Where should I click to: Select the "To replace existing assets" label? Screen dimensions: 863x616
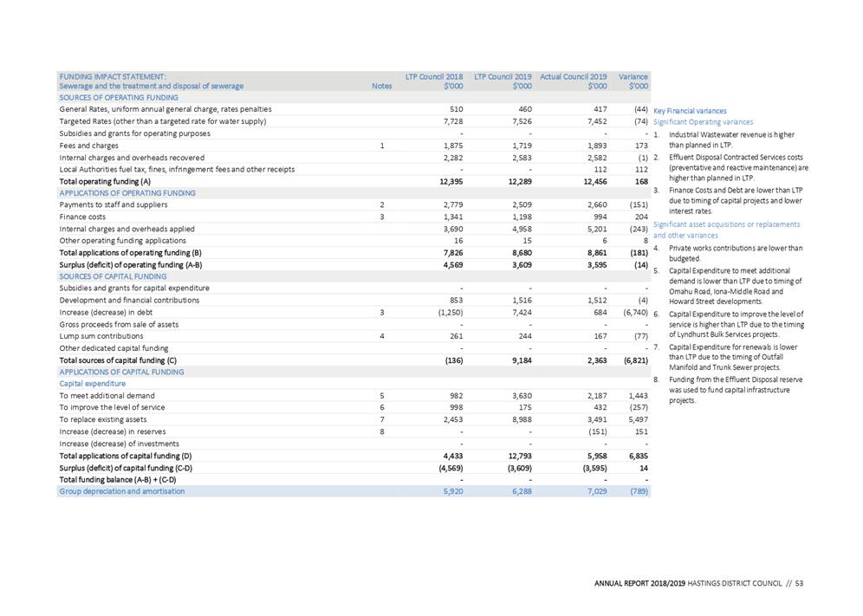[103, 419]
